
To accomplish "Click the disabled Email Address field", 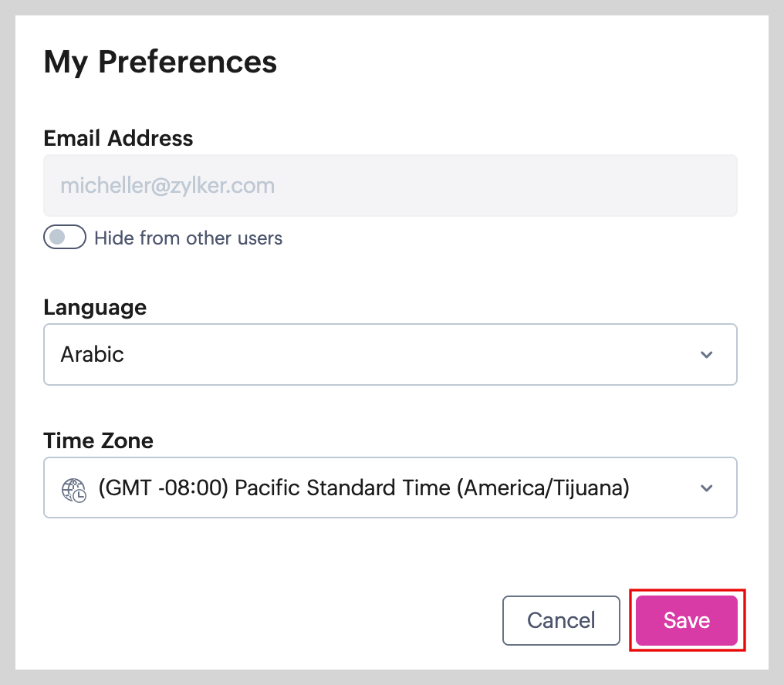I will coord(390,186).
